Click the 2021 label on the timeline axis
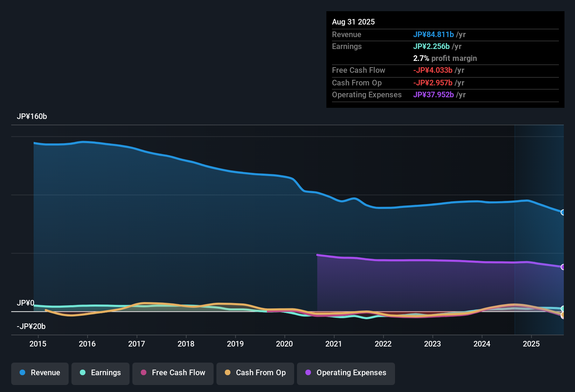This screenshot has height=392, width=575. (x=334, y=344)
